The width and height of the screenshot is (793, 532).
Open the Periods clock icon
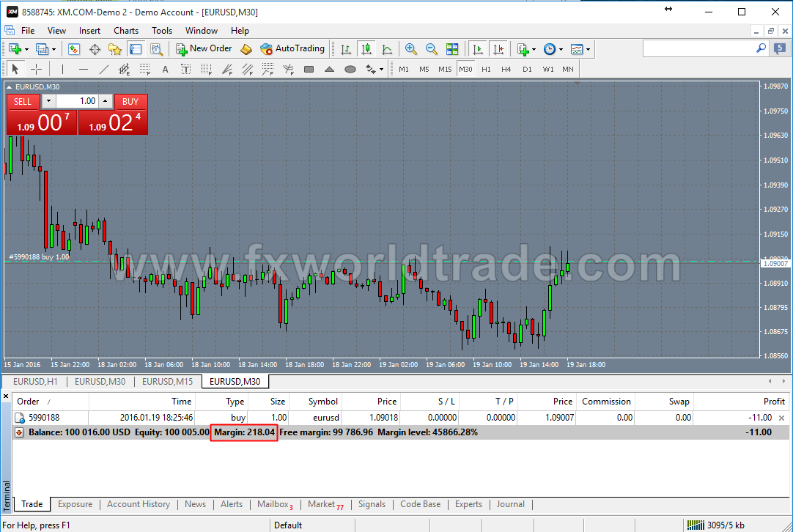tap(549, 49)
